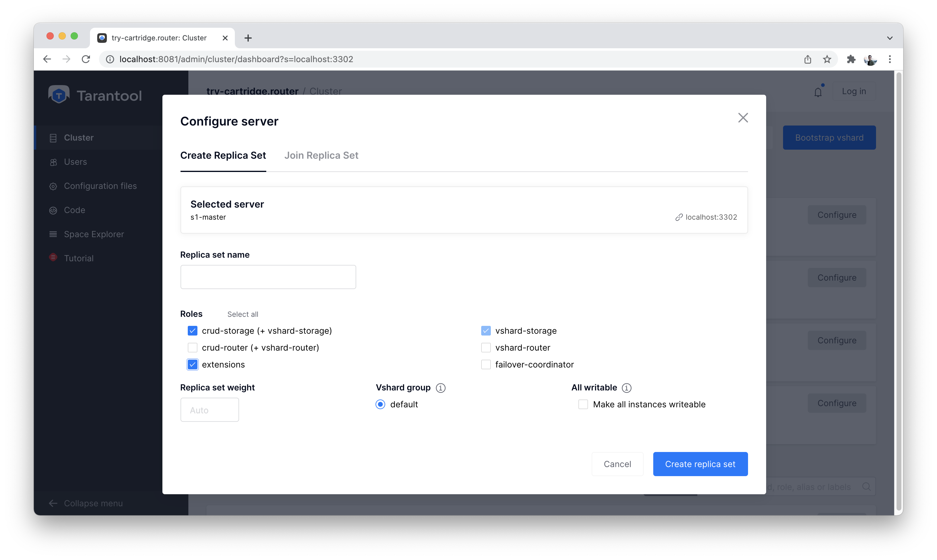The width and height of the screenshot is (937, 560).
Task: Uncheck crud-storage role checkbox
Action: (193, 331)
